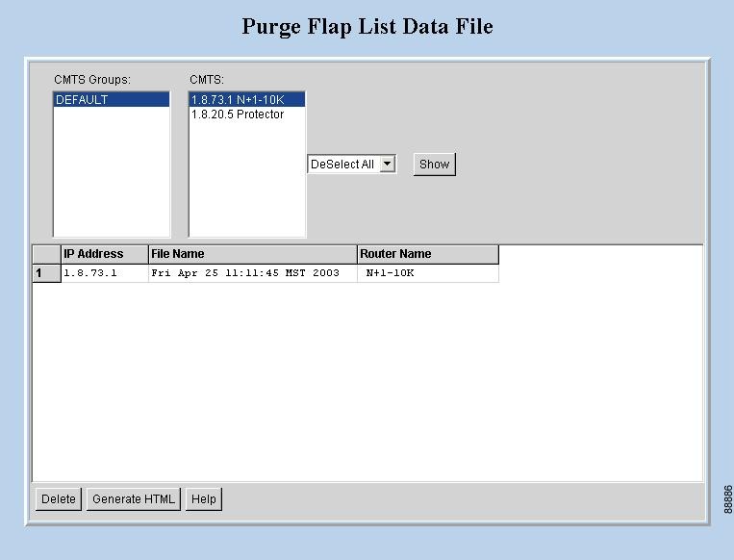Click the Generate HTML button
This screenshot has height=560, width=734.
click(134, 499)
